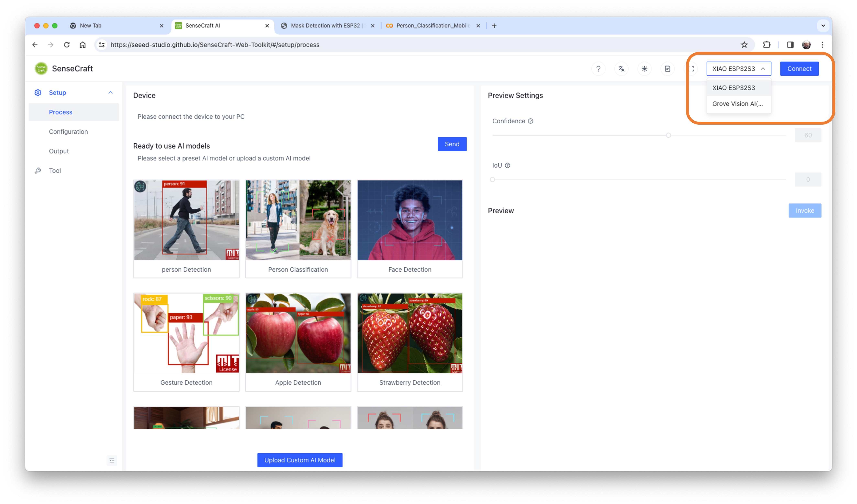Click Upload Custom AI Model button
This screenshot has height=504, width=857.
click(300, 460)
